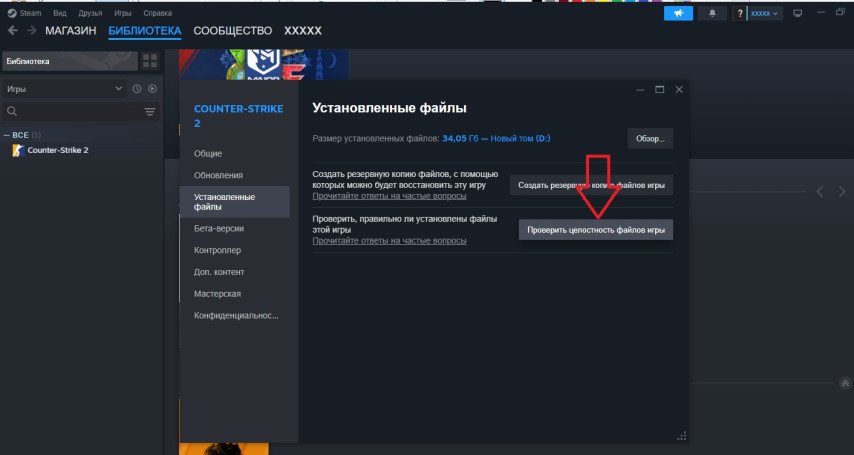Open the XXXXX profile tab

coord(303,31)
